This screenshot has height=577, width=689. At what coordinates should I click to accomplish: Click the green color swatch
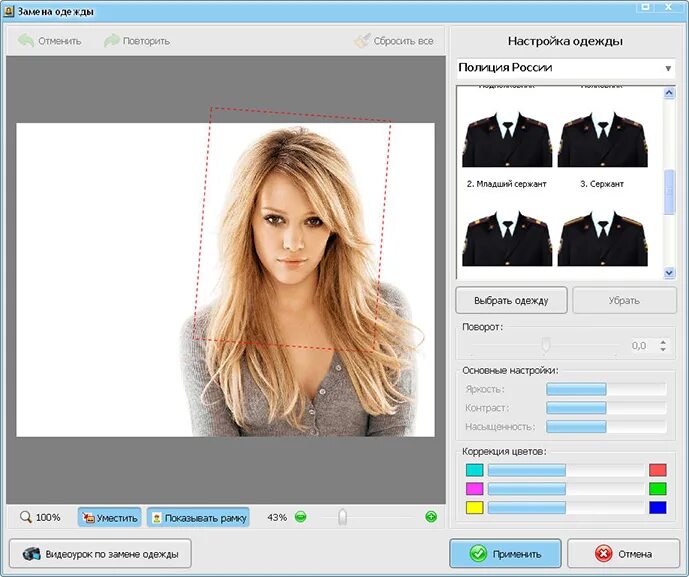point(658,489)
